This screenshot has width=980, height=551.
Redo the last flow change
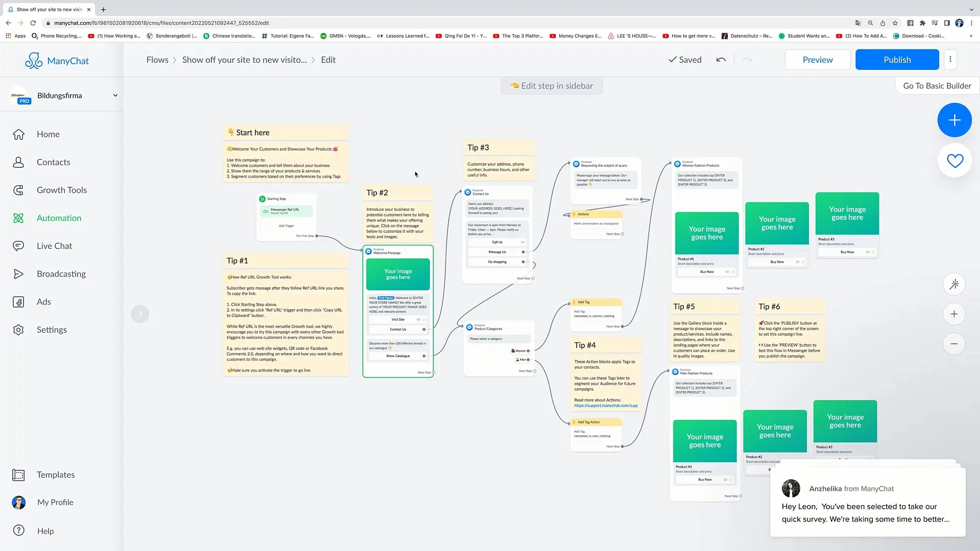click(747, 60)
